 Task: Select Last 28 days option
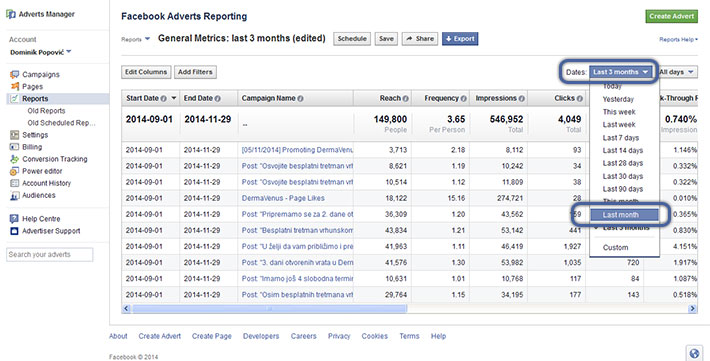[x=624, y=163]
